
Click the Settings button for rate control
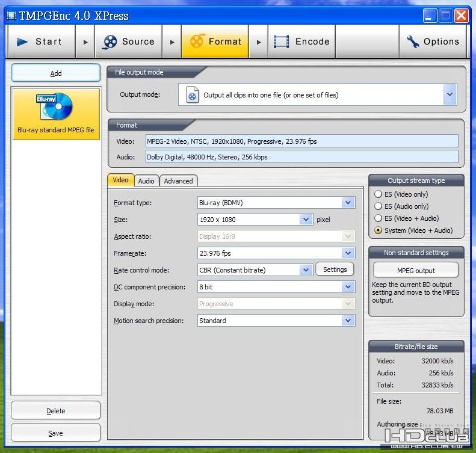click(x=335, y=270)
